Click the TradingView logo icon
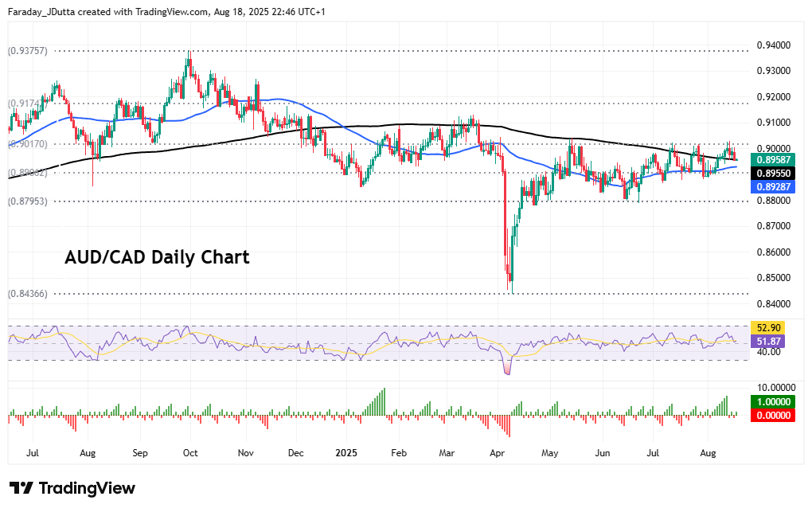The height and width of the screenshot is (512, 812). click(21, 488)
